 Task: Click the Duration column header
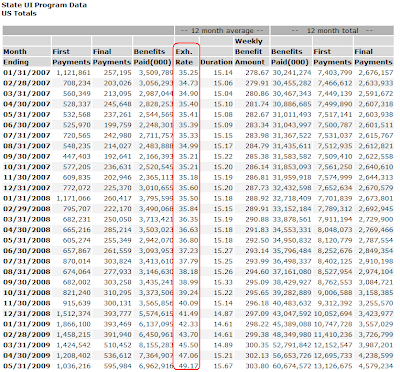tap(216, 62)
